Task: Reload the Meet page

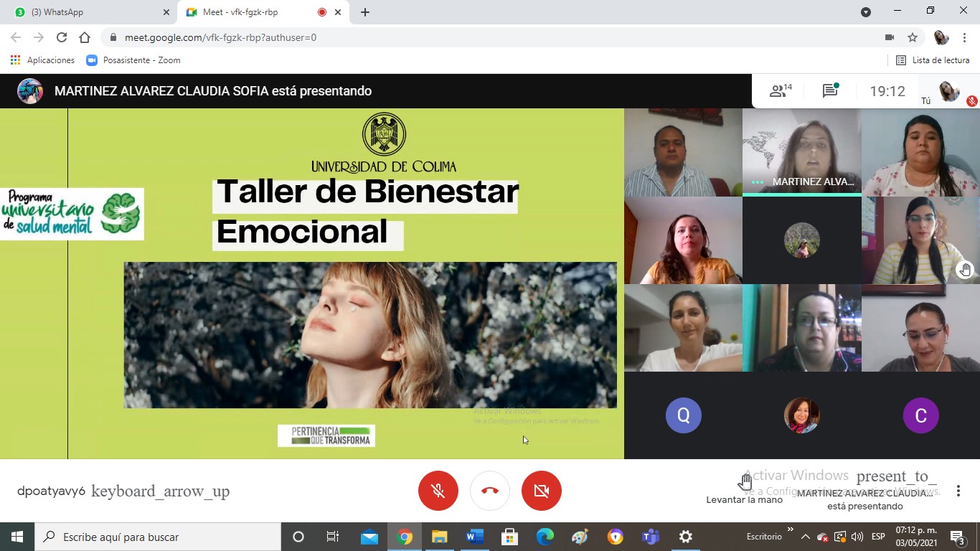Action: point(62,37)
